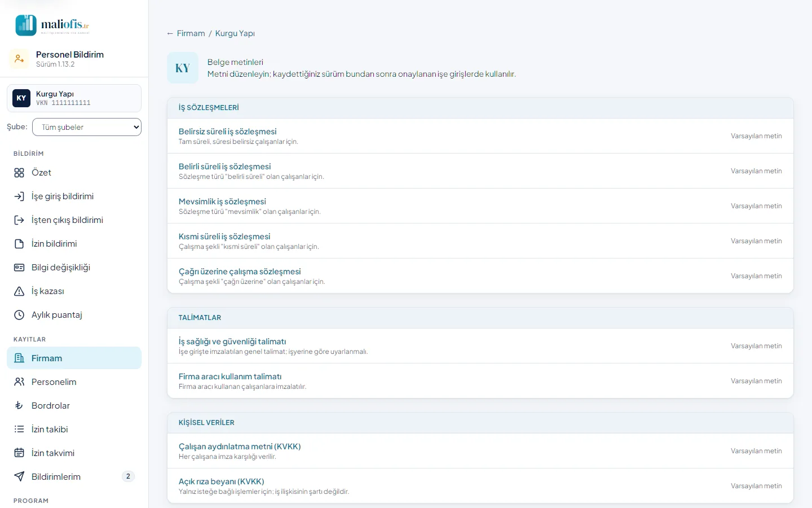The width and height of the screenshot is (812, 508).
Task: Open Açık rıza beyanı (KVKK)
Action: coord(480,486)
